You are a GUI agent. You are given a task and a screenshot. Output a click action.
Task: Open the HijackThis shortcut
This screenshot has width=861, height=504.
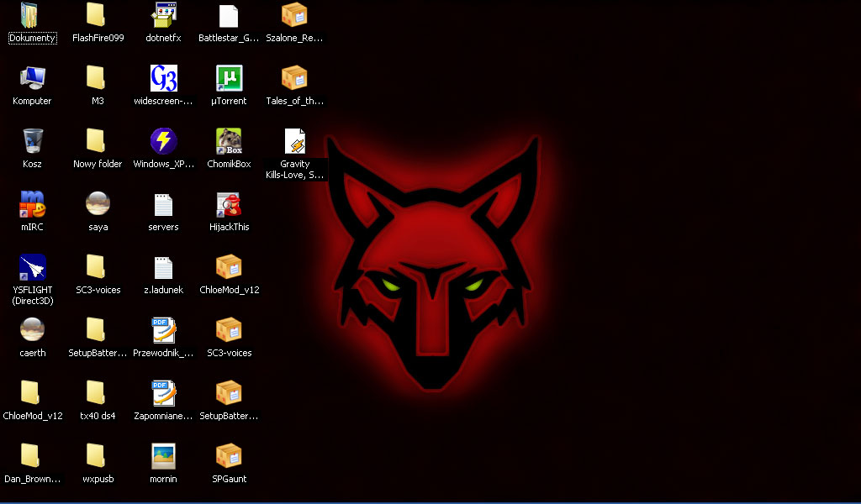[x=229, y=204]
